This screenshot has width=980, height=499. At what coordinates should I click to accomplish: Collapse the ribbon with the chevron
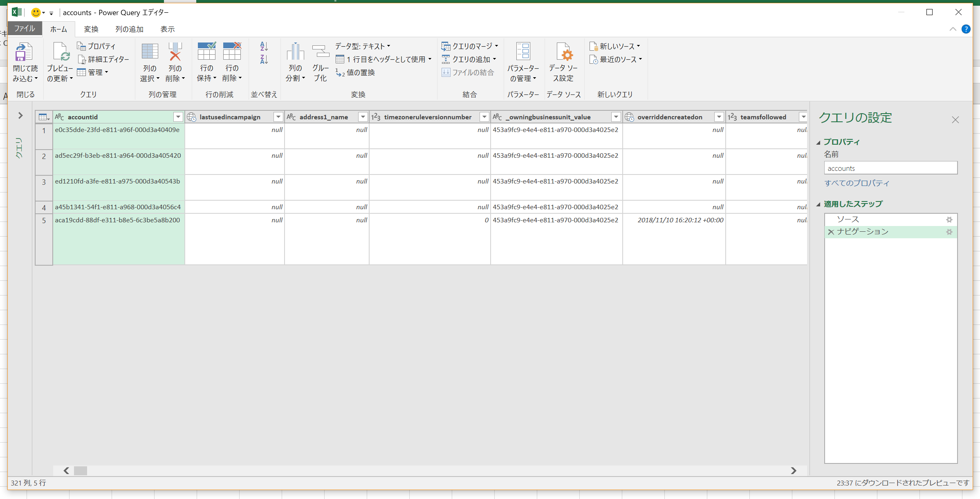point(953,29)
